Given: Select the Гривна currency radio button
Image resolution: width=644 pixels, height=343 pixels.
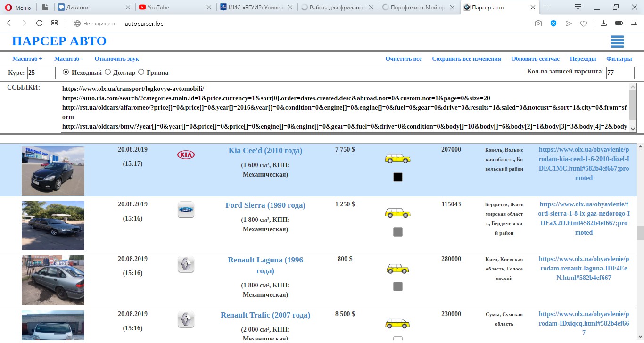Looking at the screenshot, I should [141, 72].
